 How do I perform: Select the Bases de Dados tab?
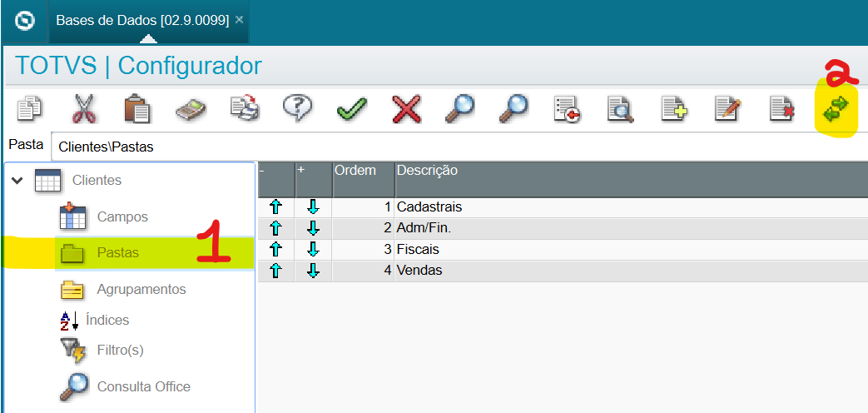[143, 21]
